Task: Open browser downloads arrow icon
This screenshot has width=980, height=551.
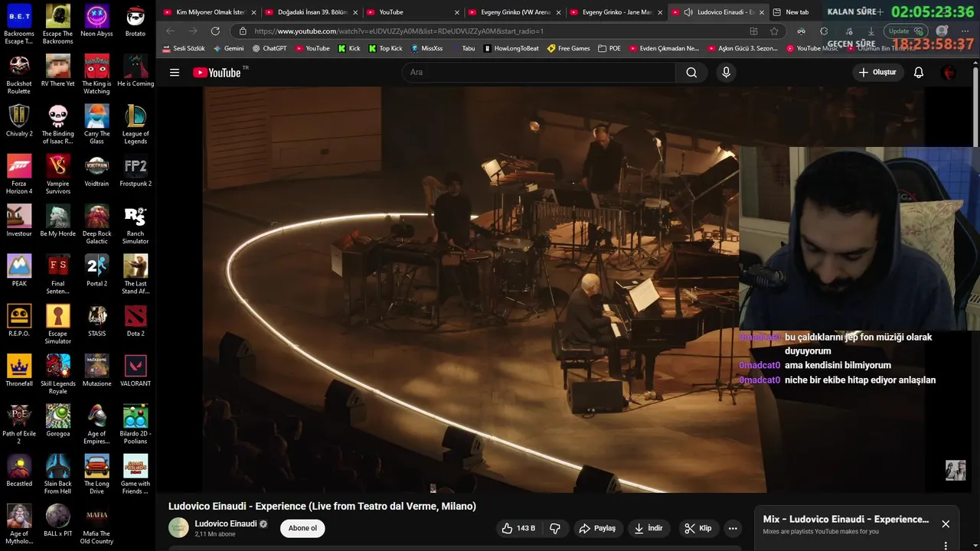Action: coord(871,31)
